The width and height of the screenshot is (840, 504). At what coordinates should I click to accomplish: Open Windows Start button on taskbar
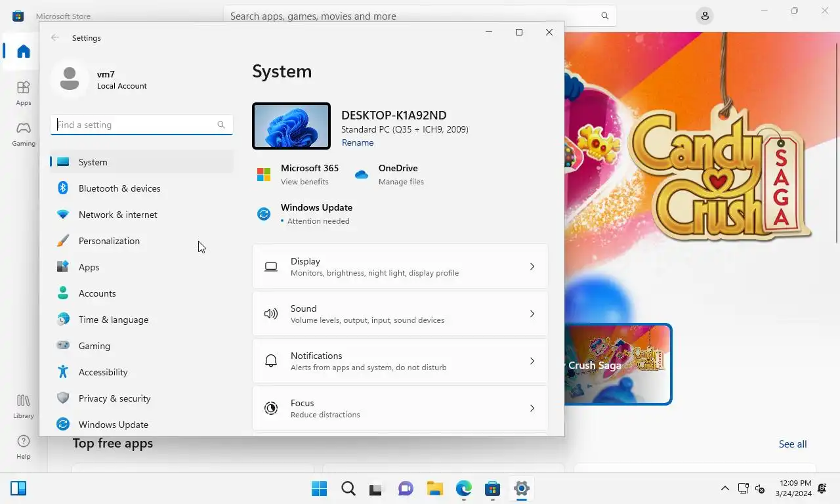[x=320, y=488]
